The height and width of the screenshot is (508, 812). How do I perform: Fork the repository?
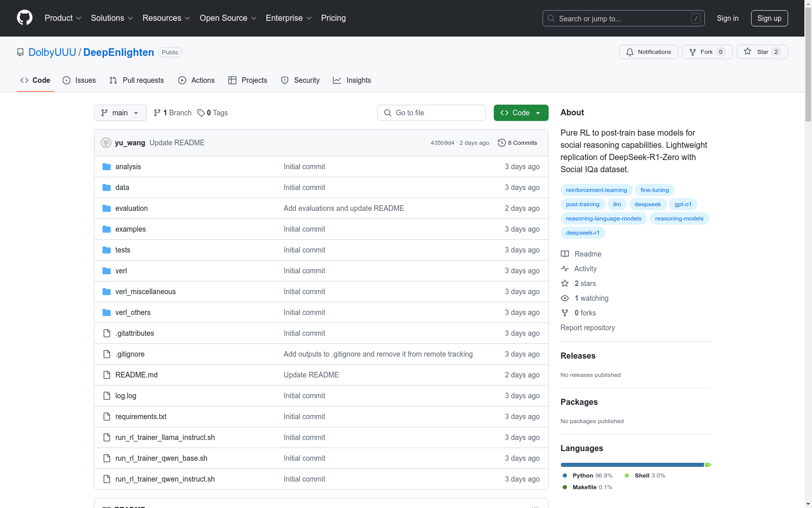(707, 52)
